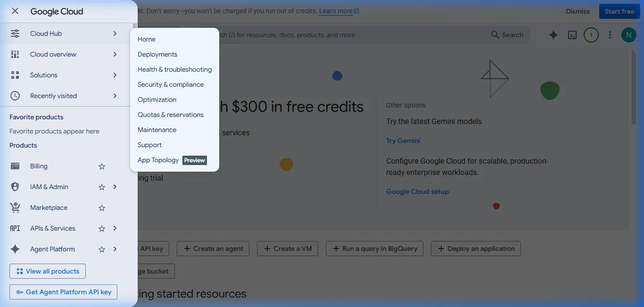Activate Cloud Shell terminal icon
The width and height of the screenshot is (644, 307).
(x=572, y=35)
